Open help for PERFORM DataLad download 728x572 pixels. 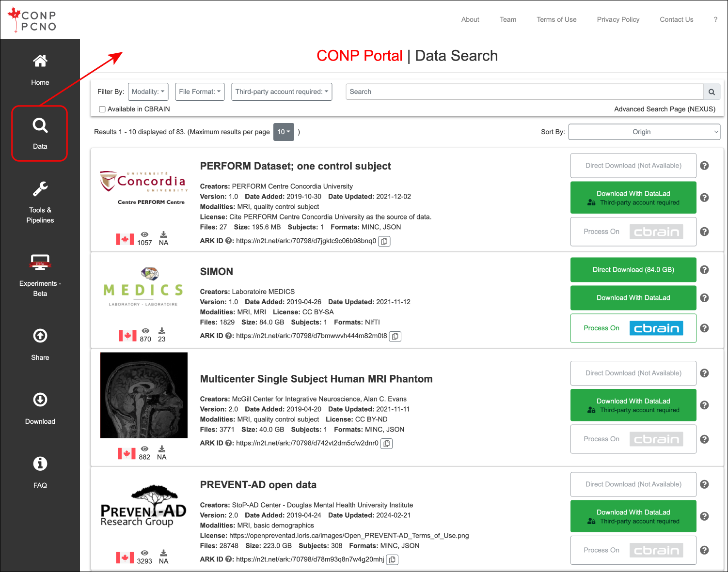(x=705, y=198)
